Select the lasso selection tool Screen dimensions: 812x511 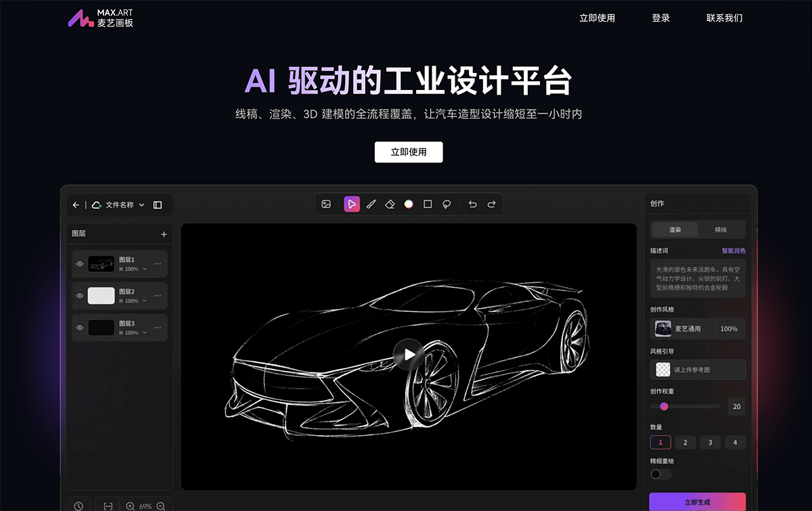pyautogui.click(x=447, y=204)
